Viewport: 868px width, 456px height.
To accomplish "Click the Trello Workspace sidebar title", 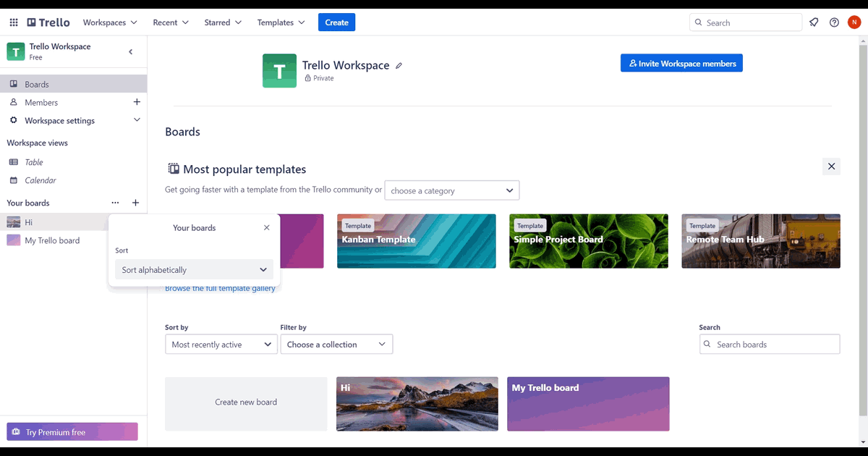I will [x=60, y=46].
